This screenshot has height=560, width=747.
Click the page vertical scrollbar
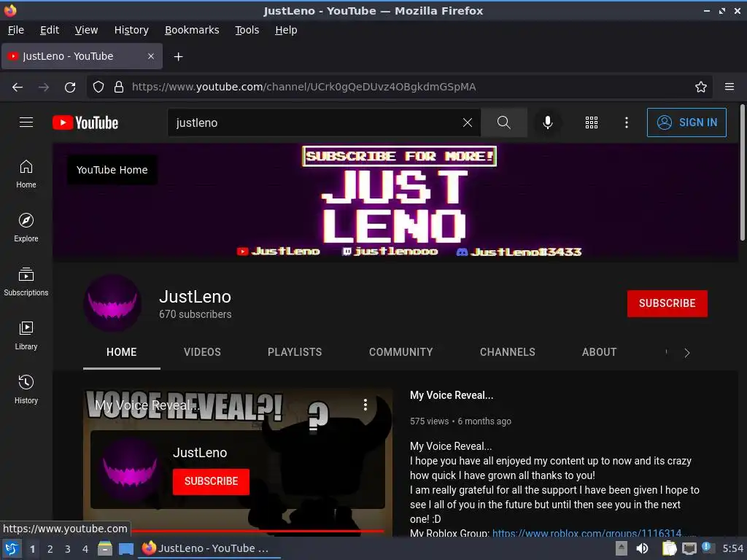pos(742,172)
